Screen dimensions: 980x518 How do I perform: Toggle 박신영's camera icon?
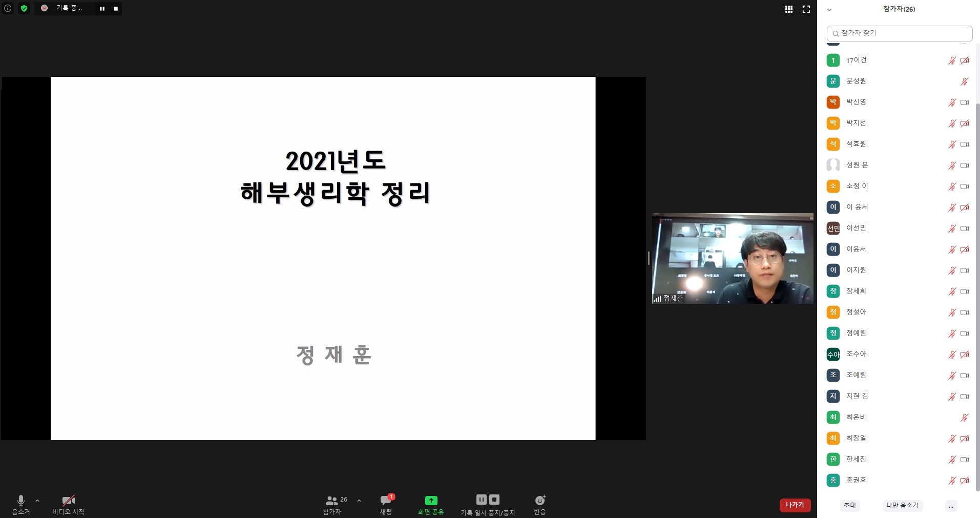(966, 102)
